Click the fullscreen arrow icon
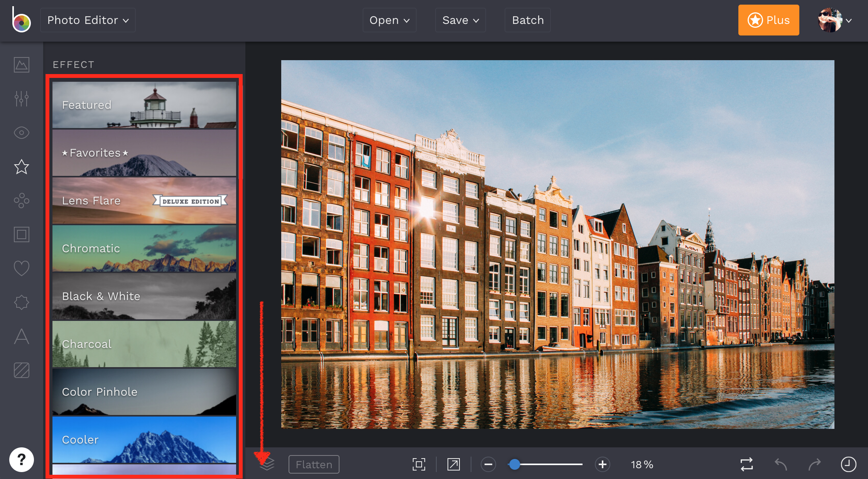 454,464
